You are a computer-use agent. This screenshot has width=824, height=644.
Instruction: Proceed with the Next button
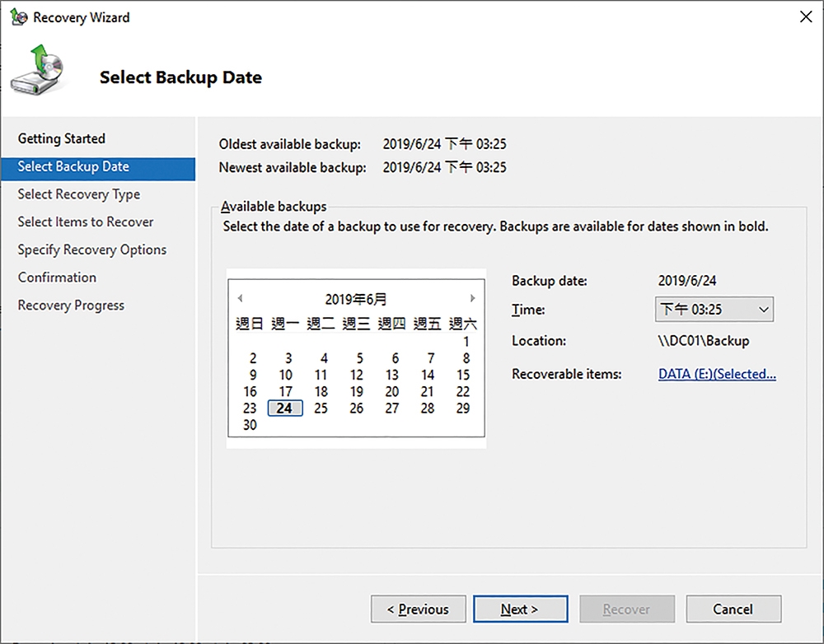(520, 609)
